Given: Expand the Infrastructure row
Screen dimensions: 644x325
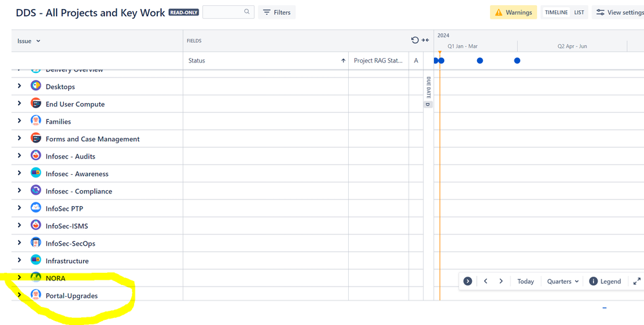Looking at the screenshot, I should 19,260.
